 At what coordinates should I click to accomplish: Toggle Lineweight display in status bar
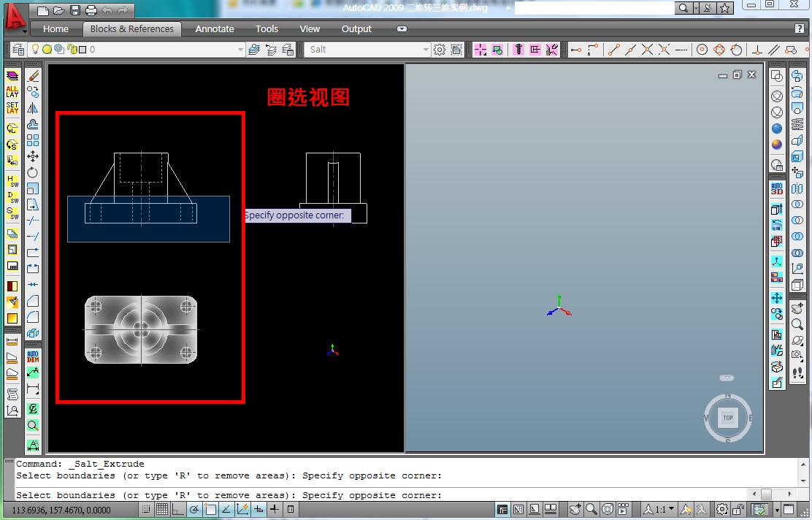coord(274,510)
